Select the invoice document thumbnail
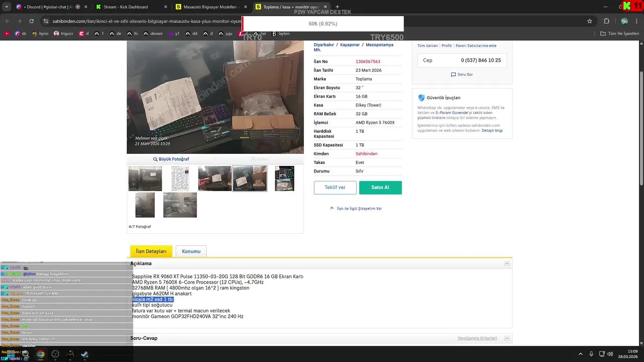Viewport: 644px width, 362px height. 180,178
